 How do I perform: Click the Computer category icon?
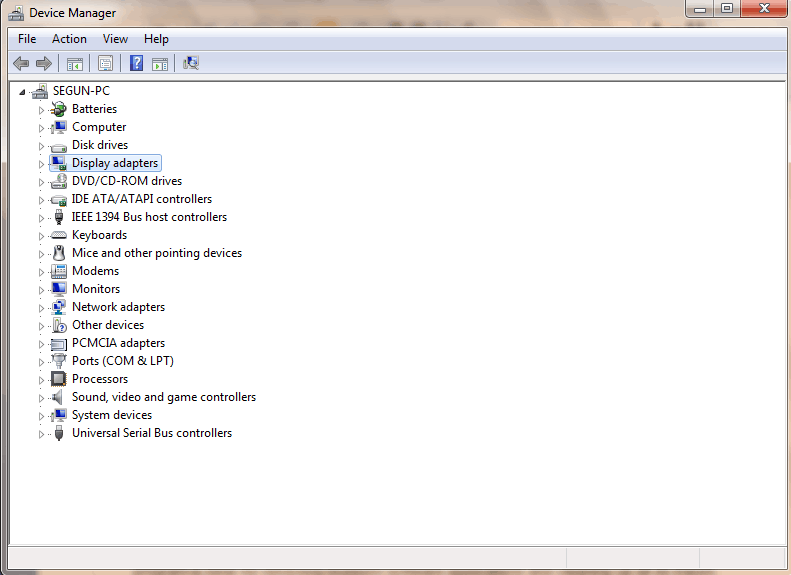tap(59, 127)
